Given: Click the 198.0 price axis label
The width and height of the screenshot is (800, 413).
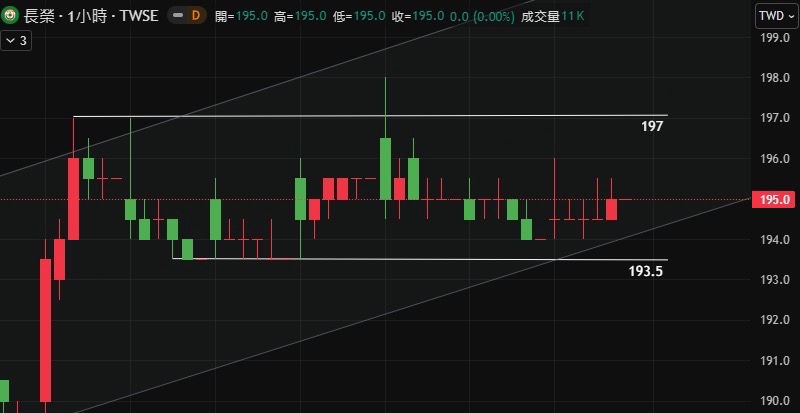Looking at the screenshot, I should [774, 78].
